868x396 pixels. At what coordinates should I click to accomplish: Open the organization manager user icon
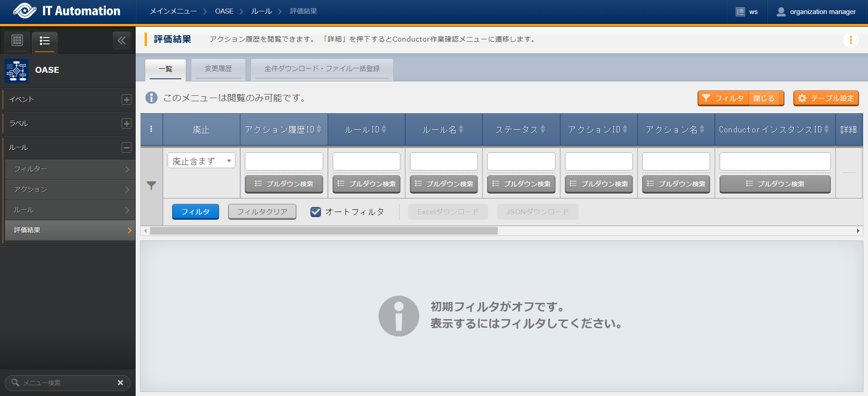[781, 12]
